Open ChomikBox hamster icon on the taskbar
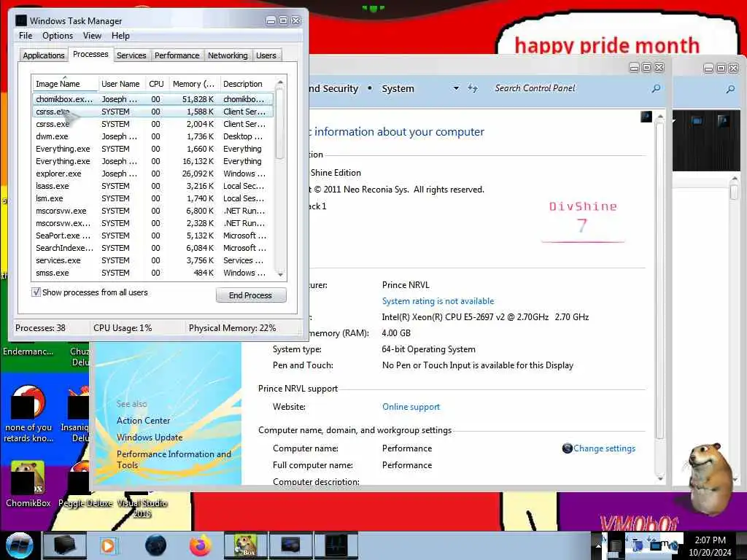The height and width of the screenshot is (560, 747). pos(245,545)
